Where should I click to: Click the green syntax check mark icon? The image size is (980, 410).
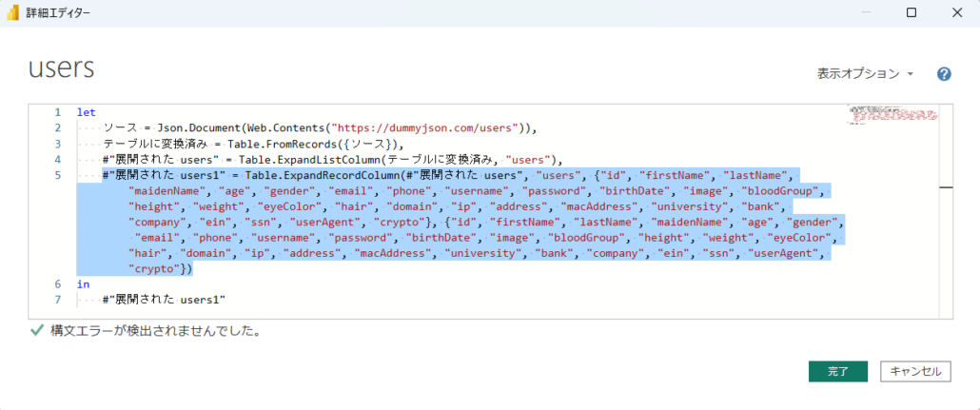coord(36,331)
